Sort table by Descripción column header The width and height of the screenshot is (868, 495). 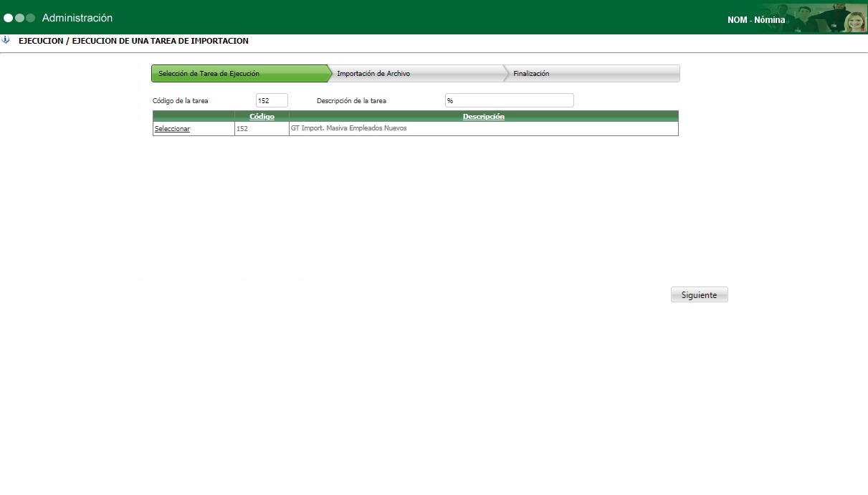coord(484,117)
